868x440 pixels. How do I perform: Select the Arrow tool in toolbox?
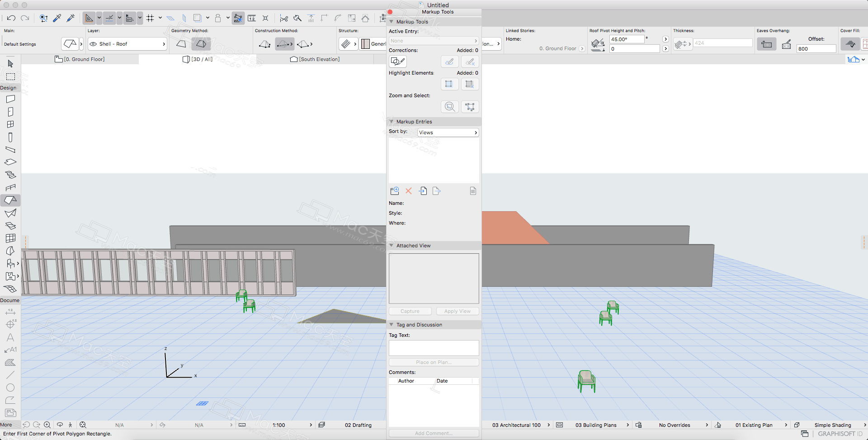[10, 64]
